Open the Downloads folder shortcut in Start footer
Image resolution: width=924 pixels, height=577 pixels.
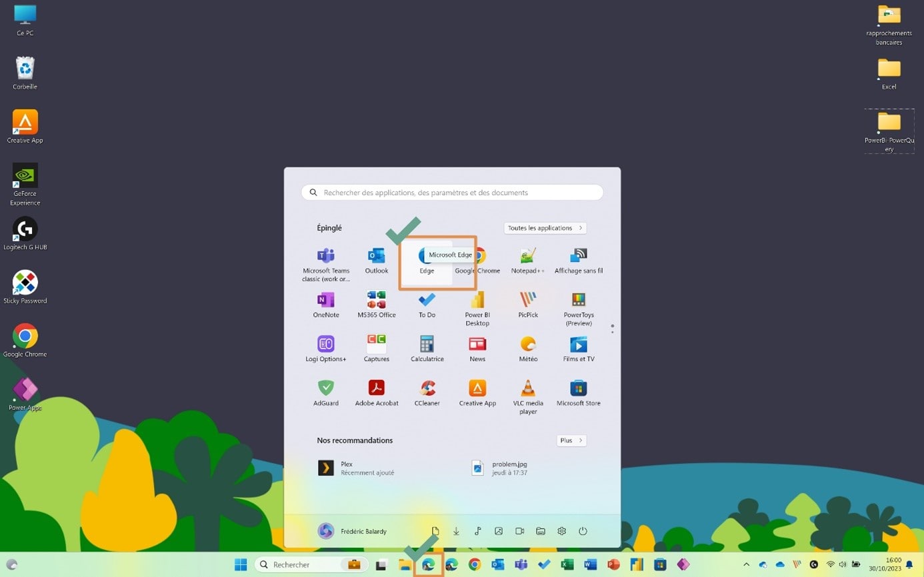click(457, 531)
